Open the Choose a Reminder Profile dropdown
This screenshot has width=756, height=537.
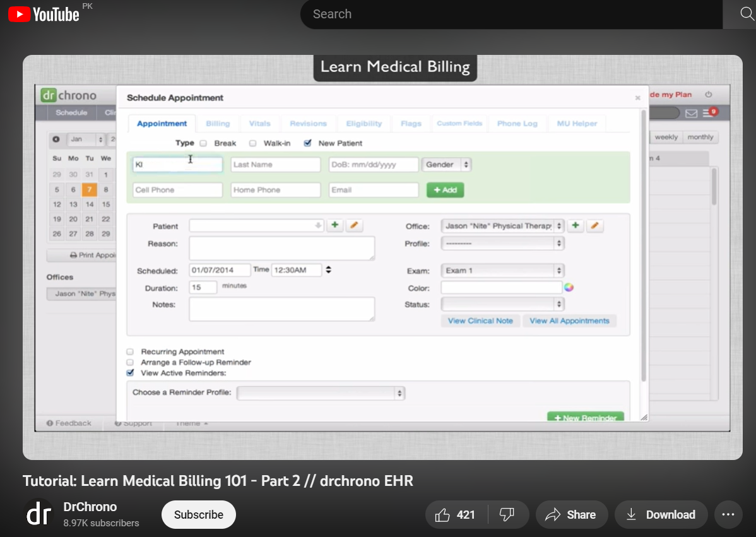pos(321,393)
